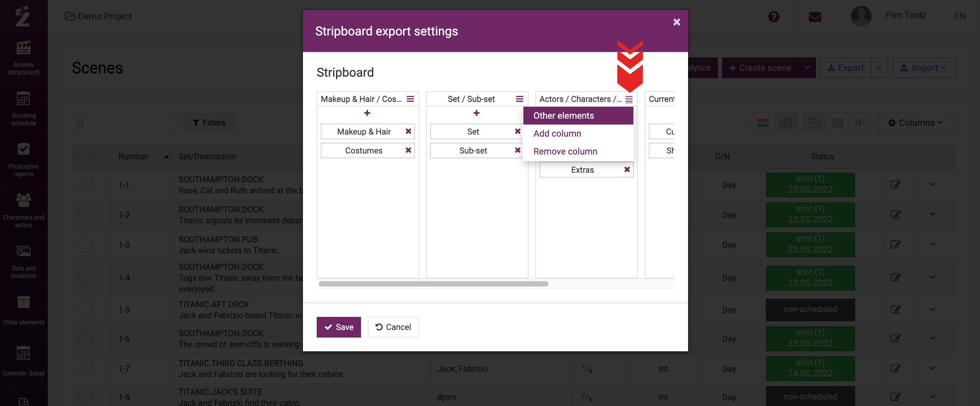The image size is (980, 406).
Task: Select checkbox for scene 1-6
Action: 86,339
